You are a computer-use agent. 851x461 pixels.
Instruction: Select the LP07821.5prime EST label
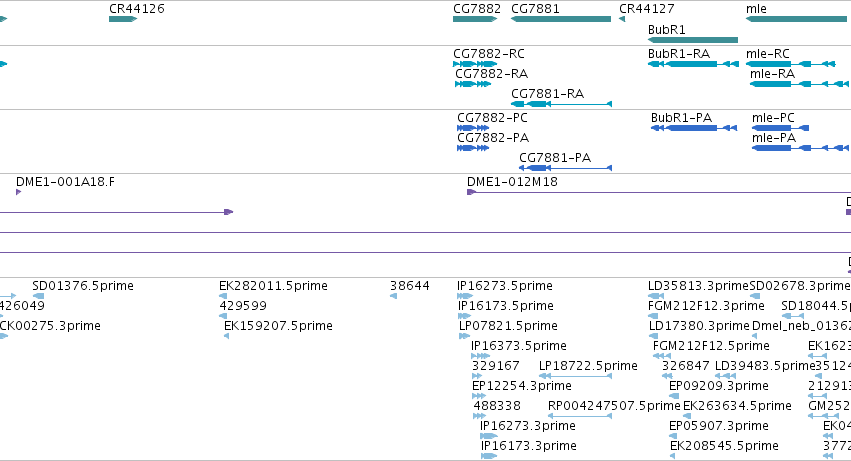point(509,326)
